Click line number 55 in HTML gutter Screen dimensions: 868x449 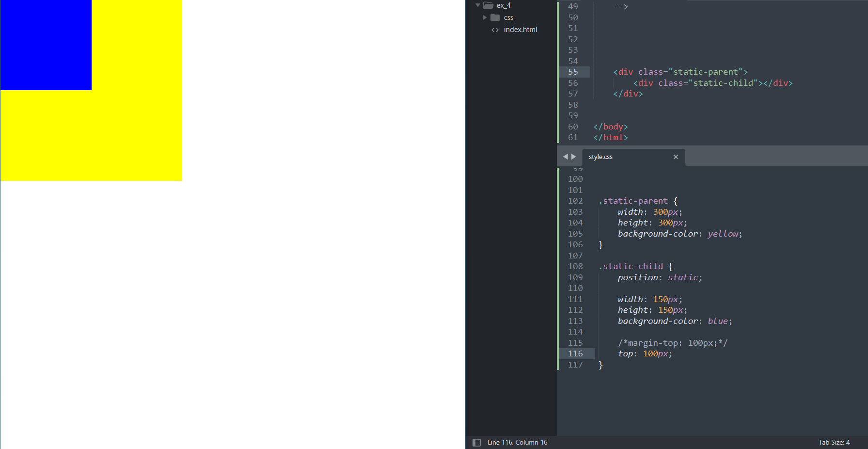573,72
